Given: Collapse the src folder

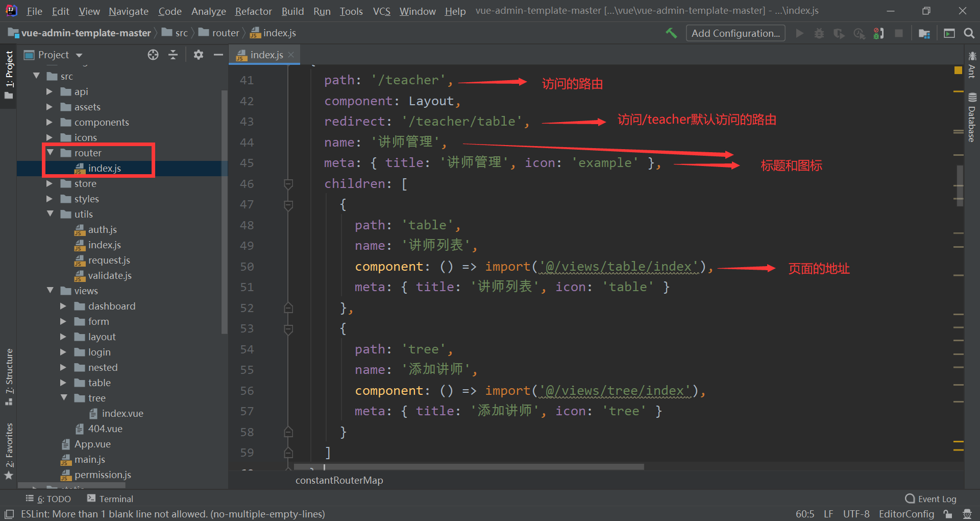Looking at the screenshot, I should pos(37,76).
